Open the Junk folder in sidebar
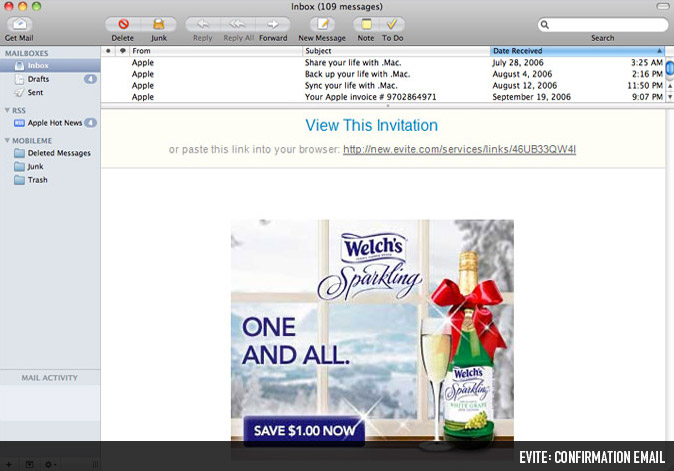 point(50,166)
